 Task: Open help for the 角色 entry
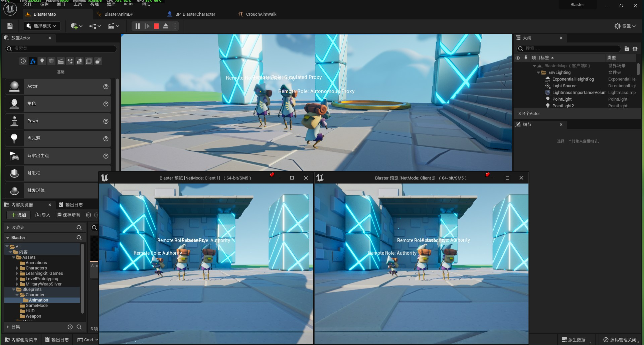tap(106, 104)
